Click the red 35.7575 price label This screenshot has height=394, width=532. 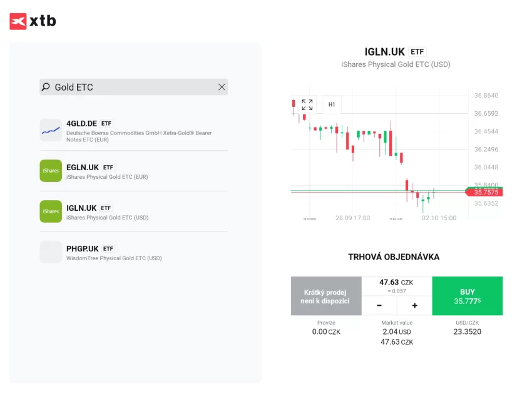[x=486, y=193]
